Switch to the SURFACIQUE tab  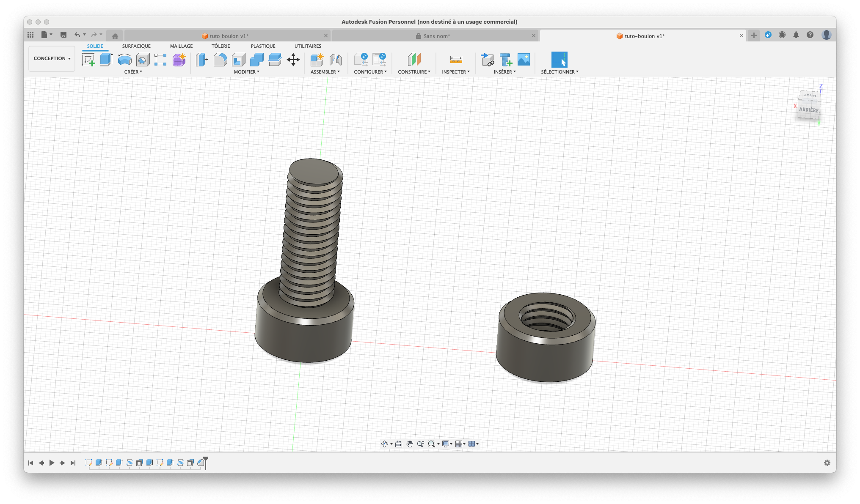pos(136,46)
